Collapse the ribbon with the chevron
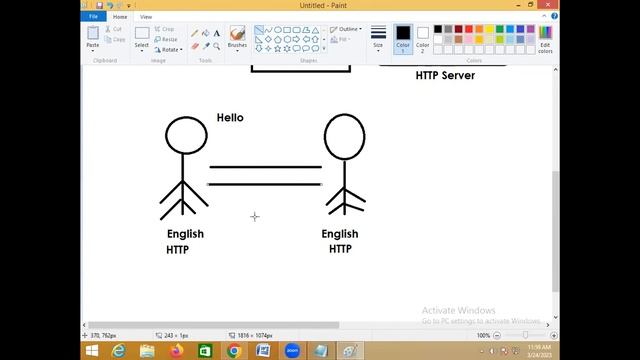The width and height of the screenshot is (640, 360). tap(544, 16)
